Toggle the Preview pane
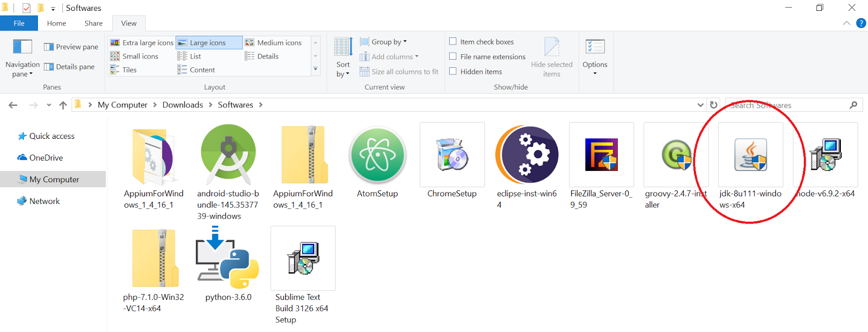Viewport: 868px width, 332px height. tap(71, 47)
